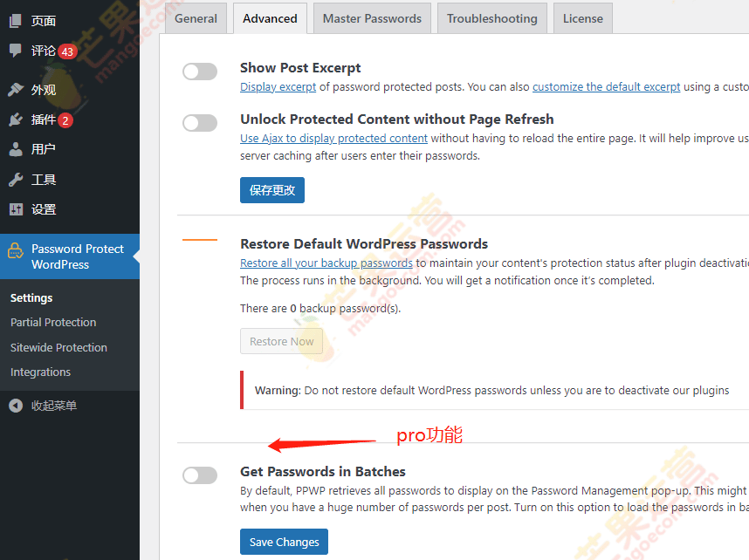749x560 pixels.
Task: Click the Use Ajax to display protected content link
Action: click(x=333, y=138)
